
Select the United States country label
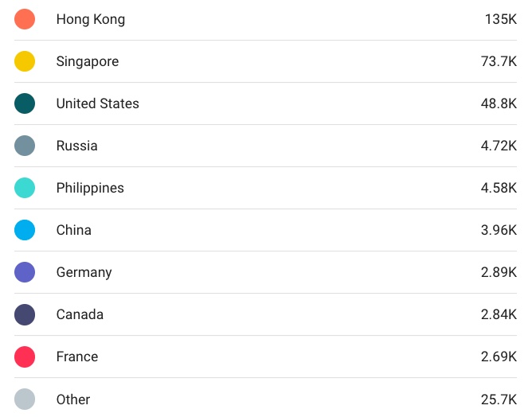[x=97, y=103]
